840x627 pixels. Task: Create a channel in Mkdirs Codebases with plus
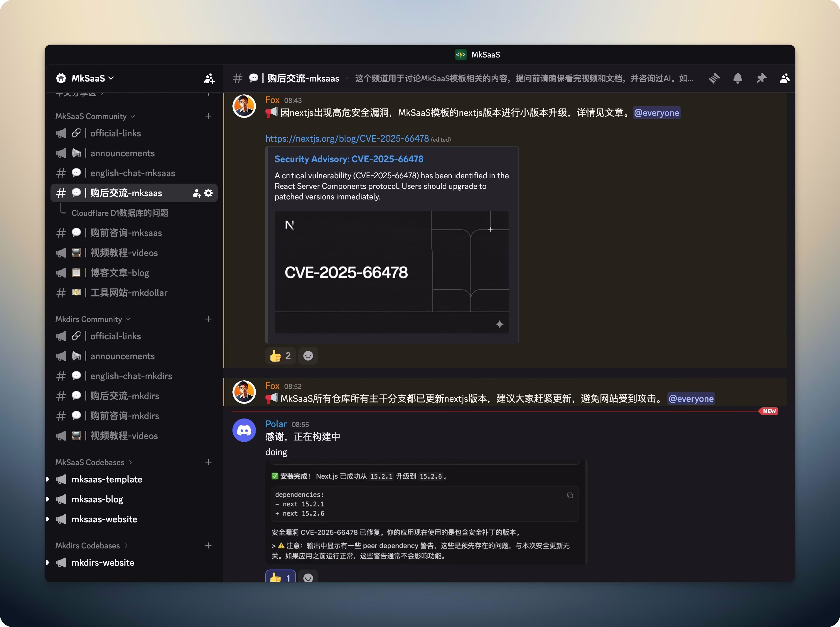tap(208, 545)
